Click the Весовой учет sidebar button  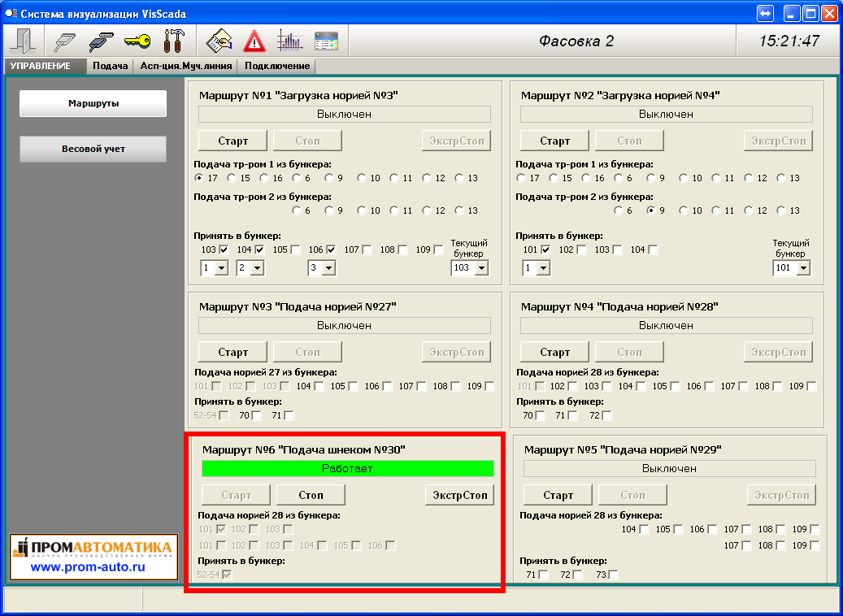pyautogui.click(x=93, y=149)
